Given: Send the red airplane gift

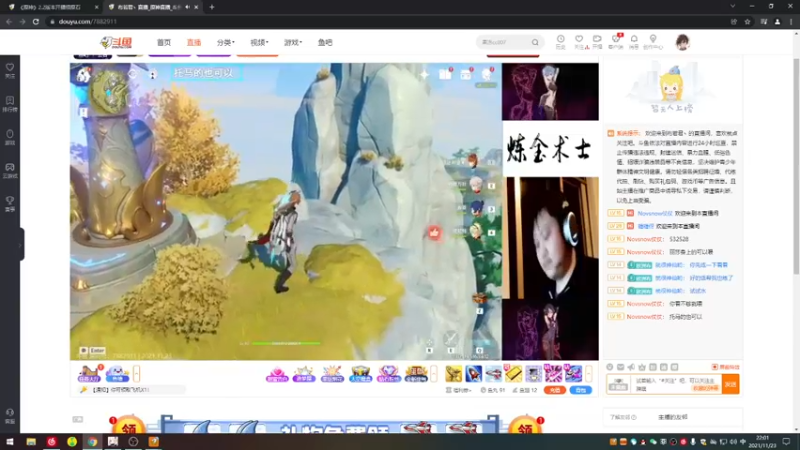Looking at the screenshot, I should (x=493, y=373).
